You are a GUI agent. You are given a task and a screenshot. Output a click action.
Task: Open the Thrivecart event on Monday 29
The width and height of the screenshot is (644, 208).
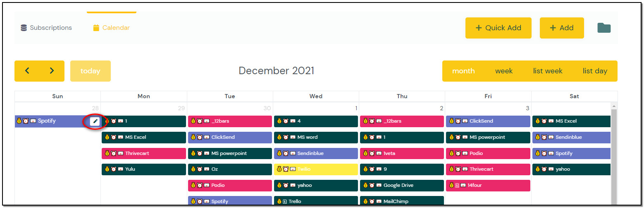[x=144, y=153]
